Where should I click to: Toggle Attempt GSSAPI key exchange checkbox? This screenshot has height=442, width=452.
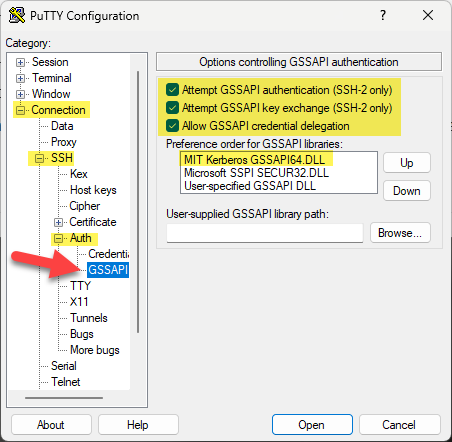tap(172, 108)
